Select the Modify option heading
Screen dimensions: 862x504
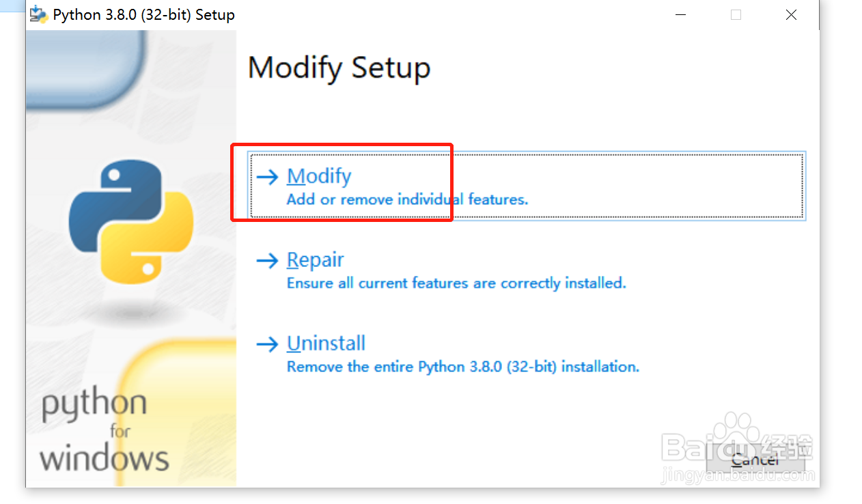pyautogui.click(x=319, y=176)
